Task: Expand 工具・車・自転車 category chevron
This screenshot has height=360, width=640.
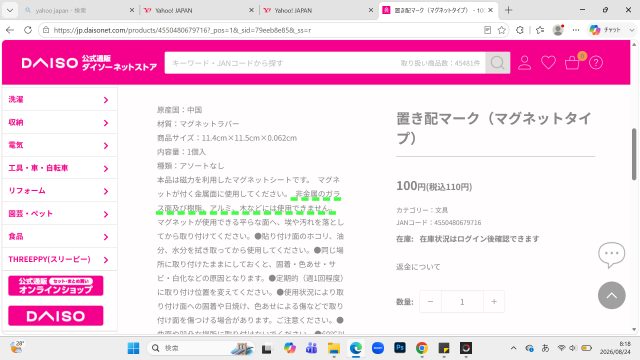Action: pyautogui.click(x=106, y=169)
